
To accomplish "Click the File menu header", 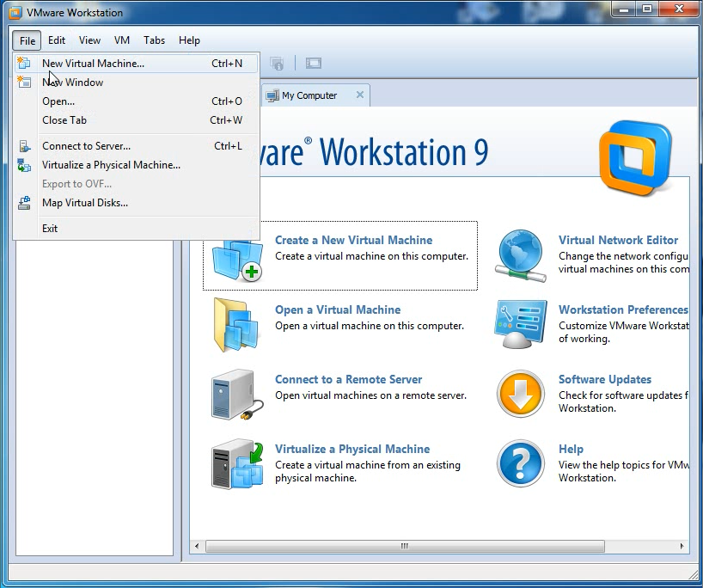I will pos(27,40).
